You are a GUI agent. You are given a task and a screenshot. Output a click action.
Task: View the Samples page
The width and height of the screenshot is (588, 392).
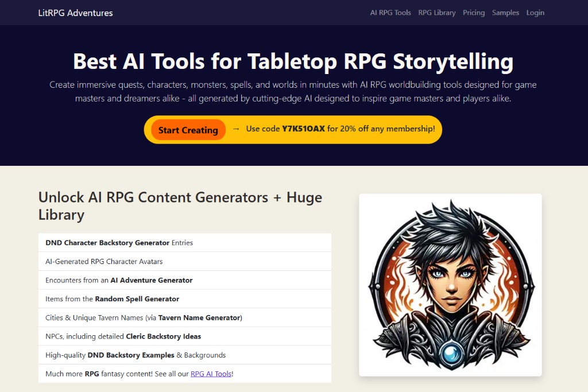point(505,12)
